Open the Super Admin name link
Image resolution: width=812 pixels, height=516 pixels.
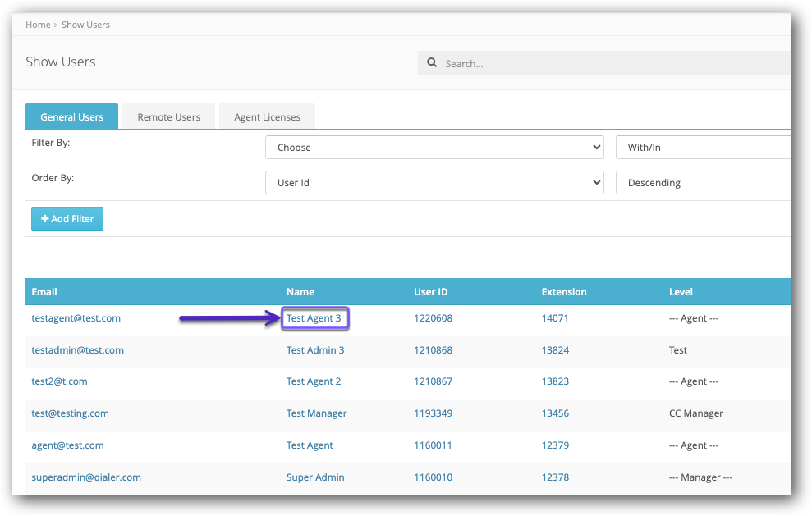pos(315,477)
